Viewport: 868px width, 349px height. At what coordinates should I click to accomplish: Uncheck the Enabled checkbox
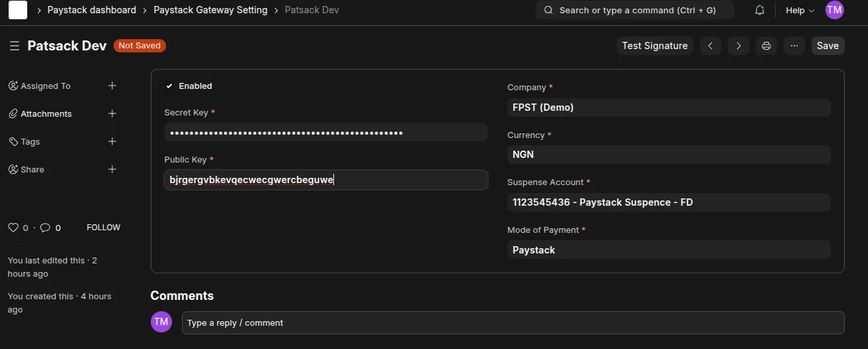169,86
